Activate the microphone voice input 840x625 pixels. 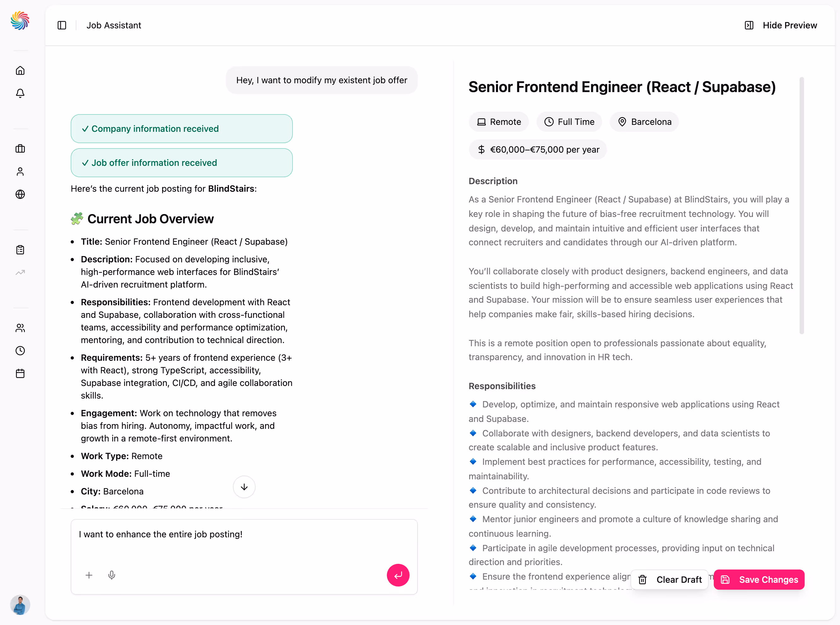[112, 575]
